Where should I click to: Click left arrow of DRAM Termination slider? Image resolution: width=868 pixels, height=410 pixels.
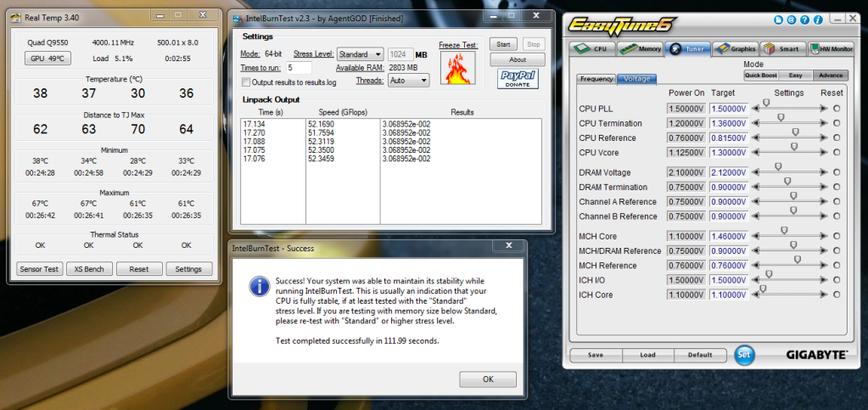coord(755,188)
